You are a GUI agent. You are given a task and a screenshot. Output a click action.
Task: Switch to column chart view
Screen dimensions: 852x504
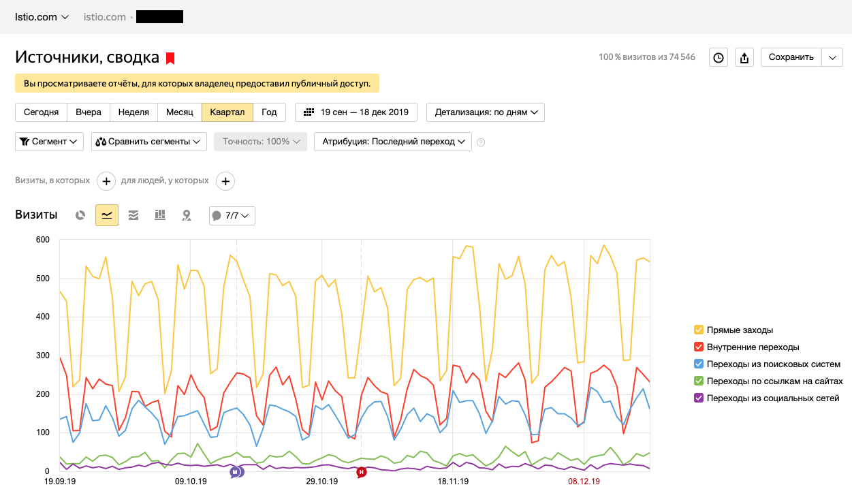pos(160,215)
